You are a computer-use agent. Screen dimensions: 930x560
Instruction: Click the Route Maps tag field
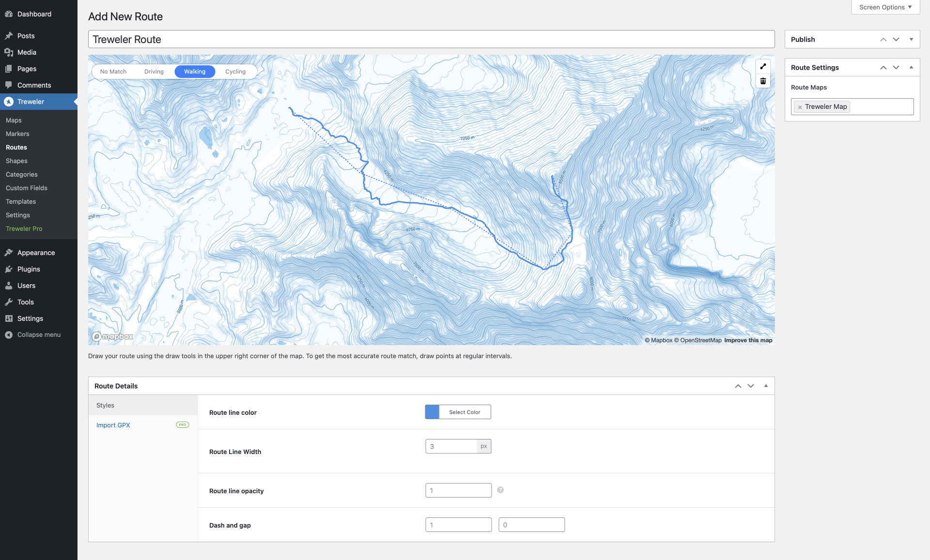coord(852,106)
